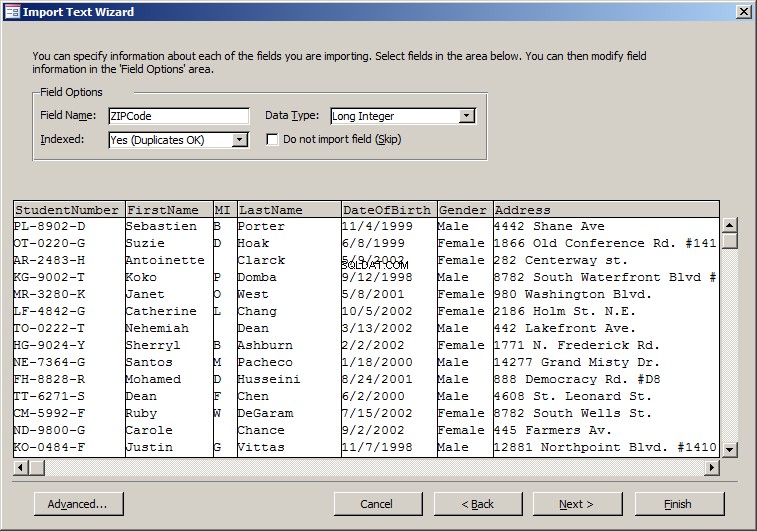Select the Gender column header
Viewport: 757px width, 531px height.
tap(465, 210)
